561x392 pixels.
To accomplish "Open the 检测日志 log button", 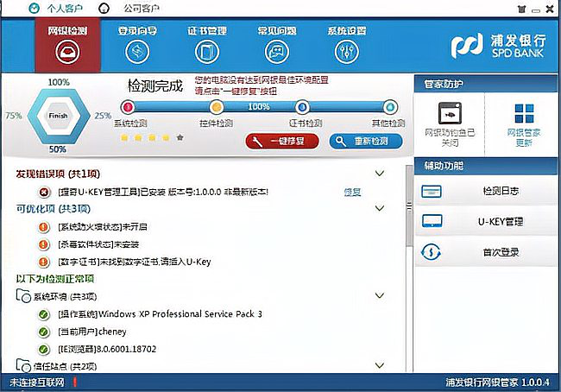I will pos(486,191).
